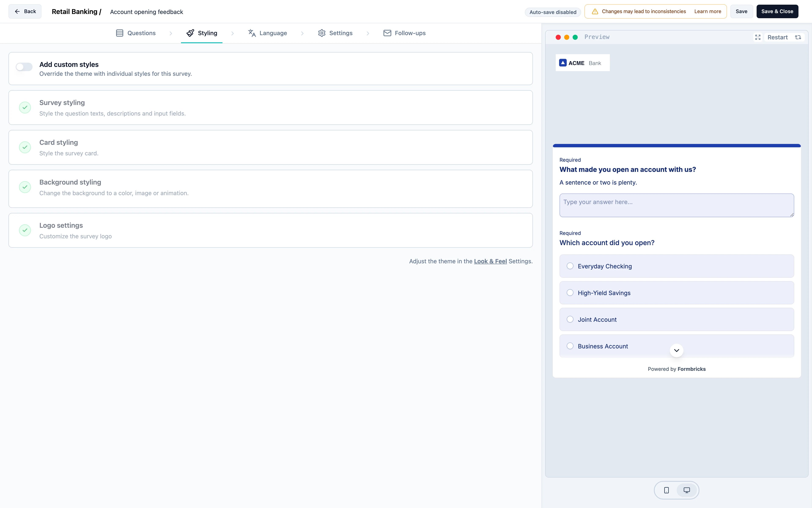
Task: Go to the Settings tab
Action: (x=335, y=33)
